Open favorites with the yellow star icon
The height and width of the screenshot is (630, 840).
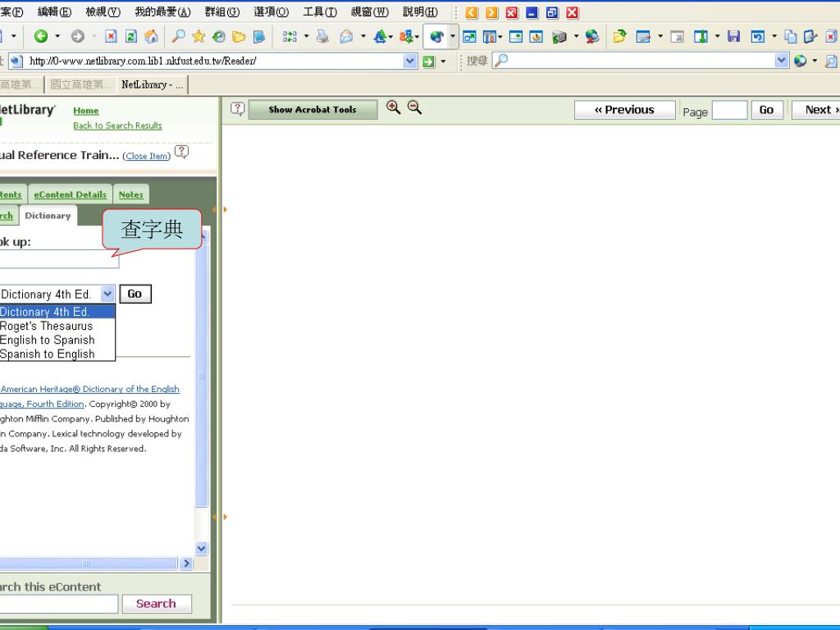tap(199, 36)
